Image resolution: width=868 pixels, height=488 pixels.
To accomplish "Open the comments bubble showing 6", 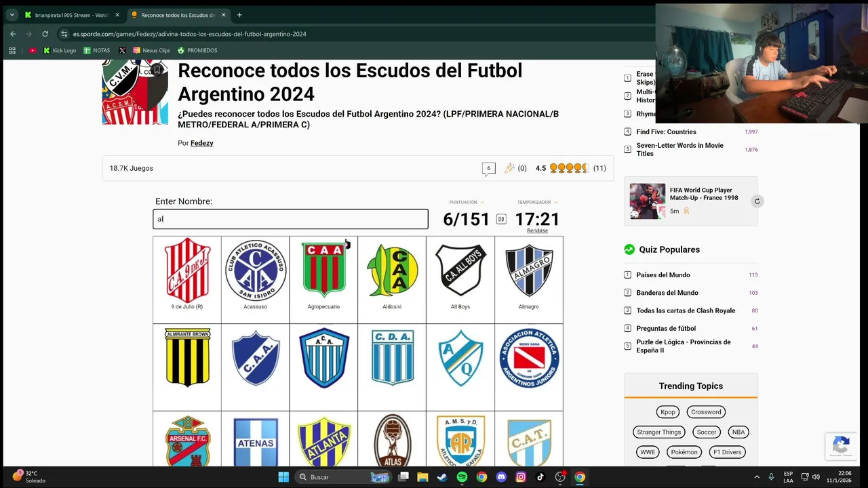I will 488,169.
